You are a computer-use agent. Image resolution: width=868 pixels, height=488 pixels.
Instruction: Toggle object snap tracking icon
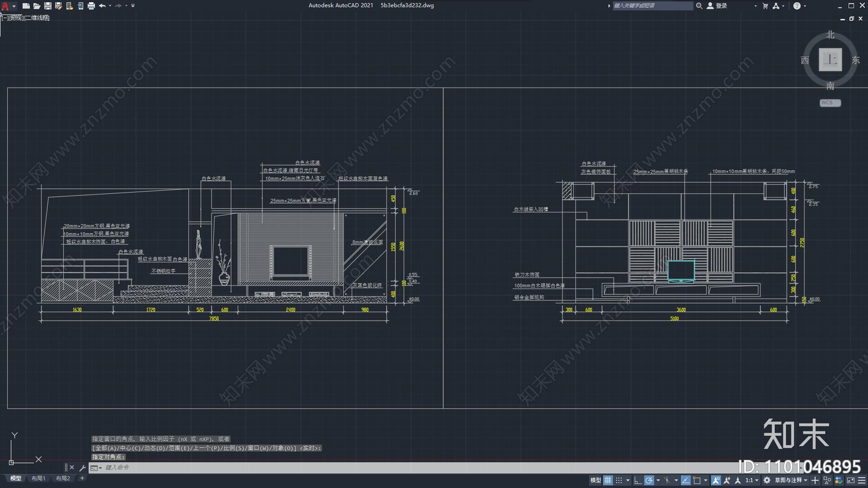pyautogui.click(x=686, y=480)
